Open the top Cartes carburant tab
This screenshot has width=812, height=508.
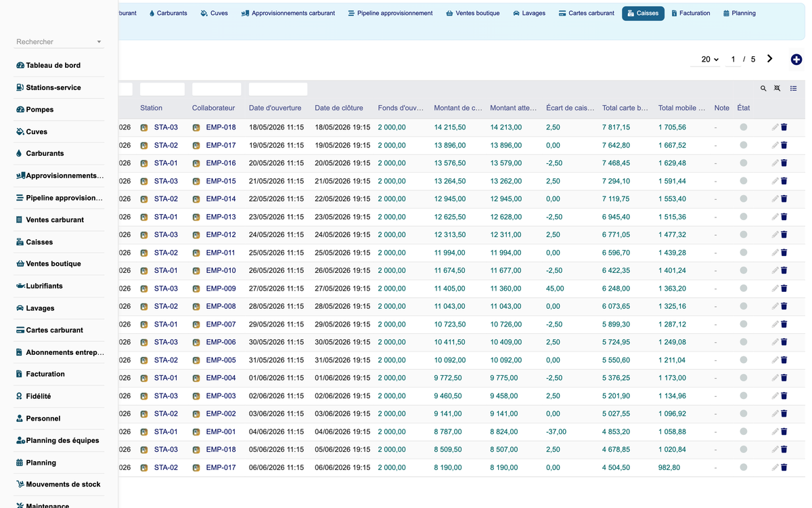point(587,13)
